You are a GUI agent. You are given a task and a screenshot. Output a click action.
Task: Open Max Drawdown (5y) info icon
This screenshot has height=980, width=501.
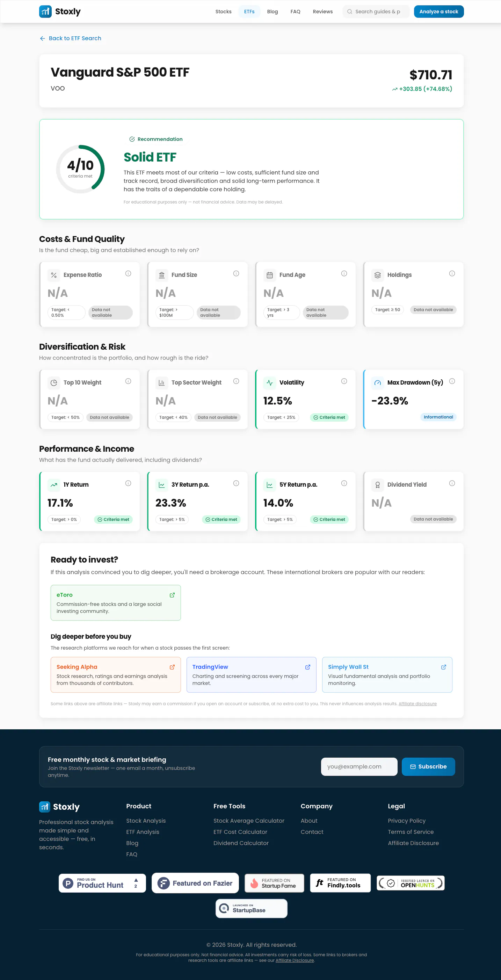[x=452, y=381]
